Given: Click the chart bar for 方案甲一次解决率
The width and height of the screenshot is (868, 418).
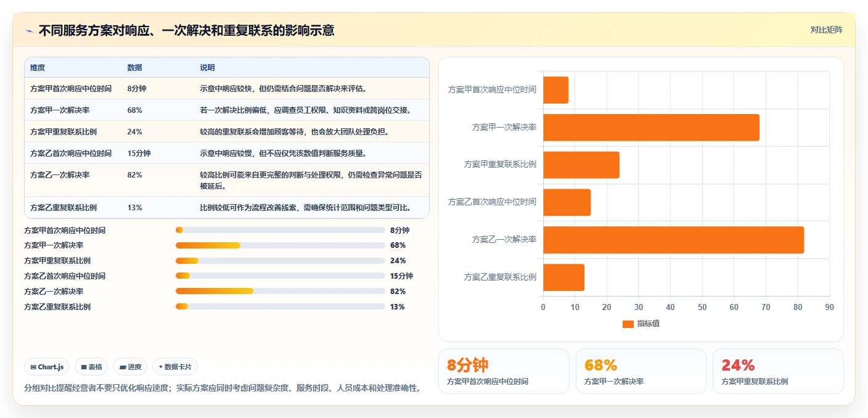Looking at the screenshot, I should [651, 128].
